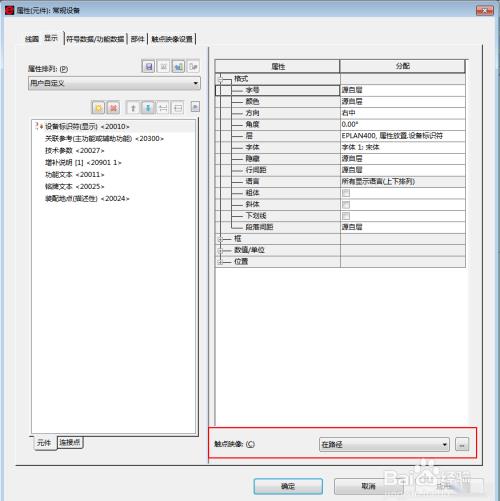This screenshot has width=500, height=501.
Task: Enable the 斜体 (italic) checkbox
Action: pos(346,204)
